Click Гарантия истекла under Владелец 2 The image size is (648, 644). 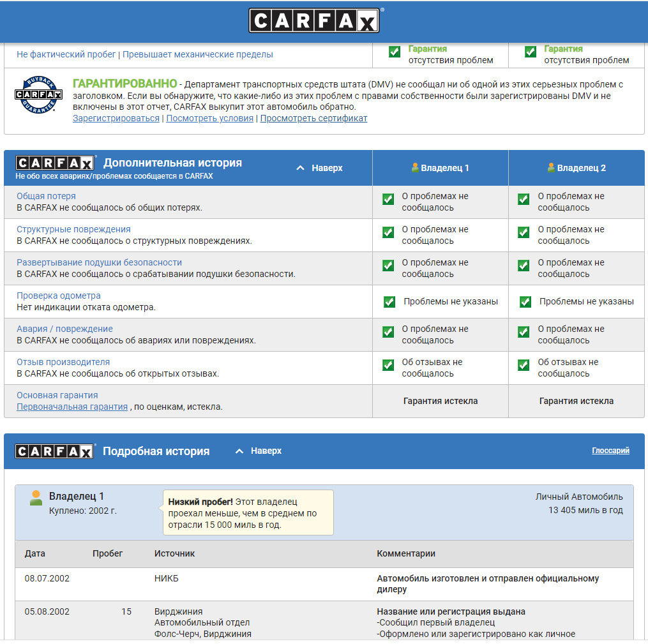pyautogui.click(x=576, y=401)
